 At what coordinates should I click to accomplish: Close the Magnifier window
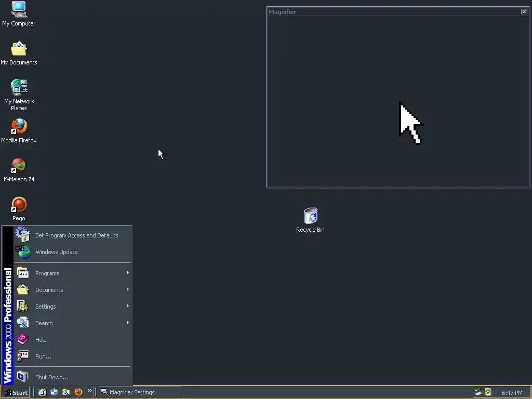(x=524, y=11)
